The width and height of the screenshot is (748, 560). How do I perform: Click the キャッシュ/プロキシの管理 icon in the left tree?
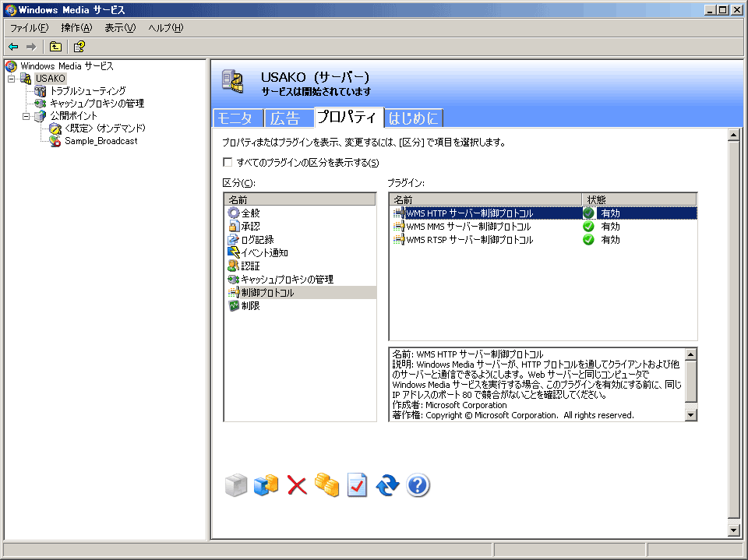pyautogui.click(x=41, y=104)
